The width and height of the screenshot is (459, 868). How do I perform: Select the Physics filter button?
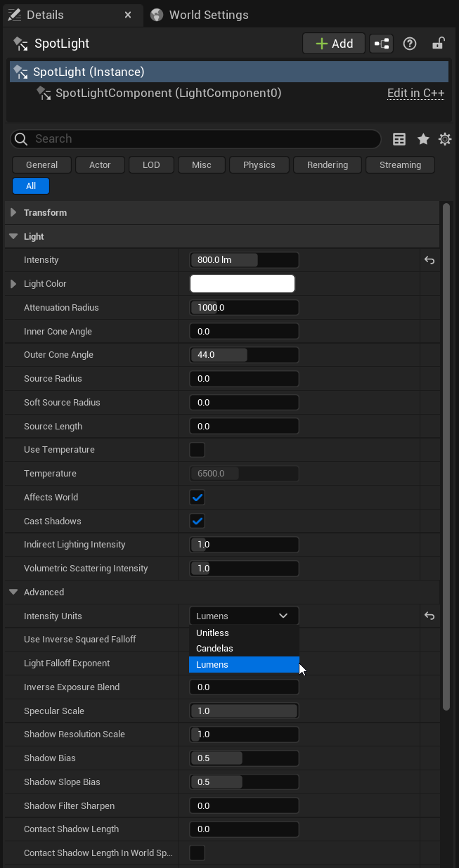point(259,165)
